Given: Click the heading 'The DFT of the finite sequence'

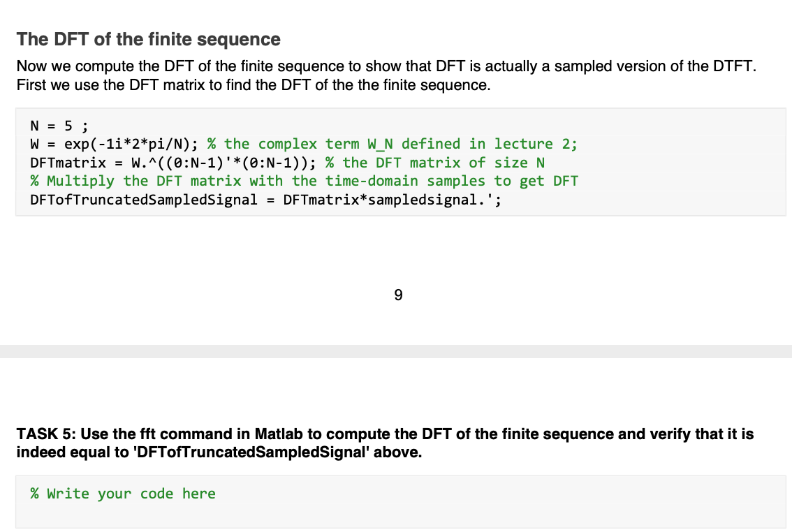Looking at the screenshot, I should point(149,39).
